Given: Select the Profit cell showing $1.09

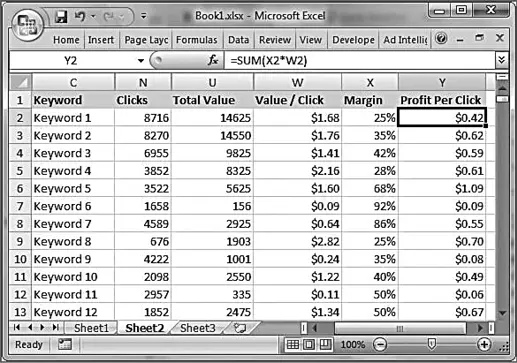Looking at the screenshot, I should tap(442, 189).
